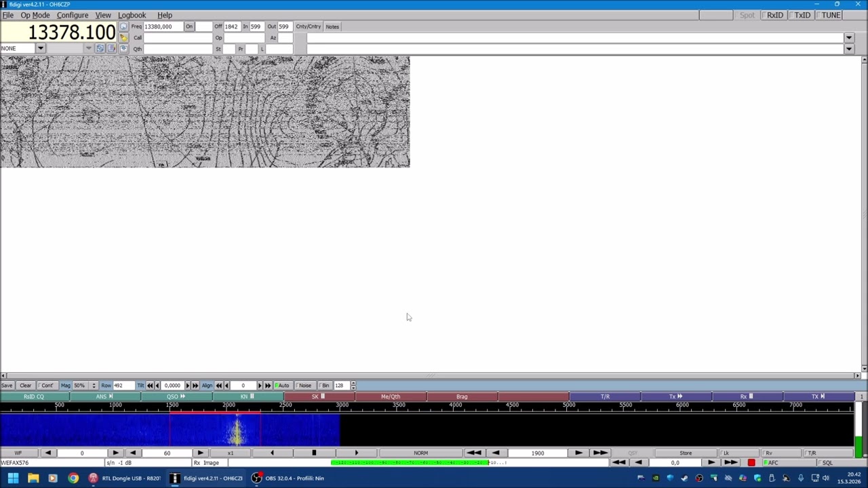Click single-right arrow beside the 1900 field
Screen dimensions: 868x488
click(x=578, y=453)
